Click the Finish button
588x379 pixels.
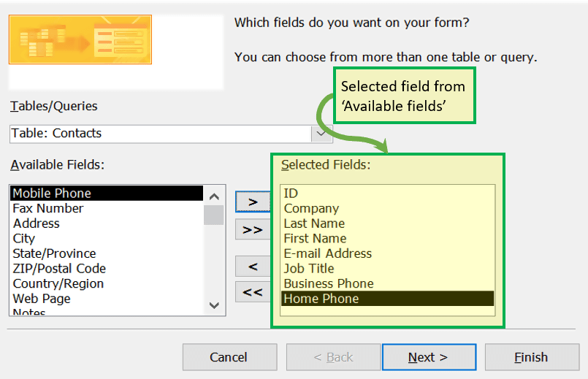[532, 357]
